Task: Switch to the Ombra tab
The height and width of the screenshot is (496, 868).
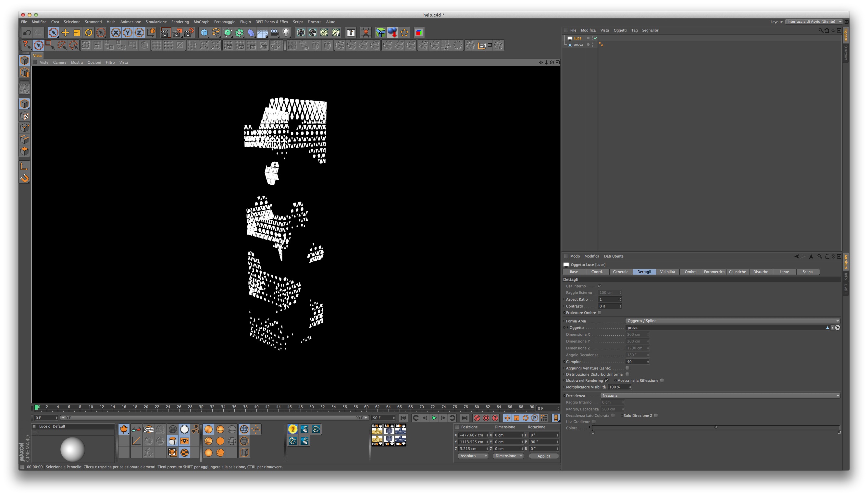Action: 690,272
